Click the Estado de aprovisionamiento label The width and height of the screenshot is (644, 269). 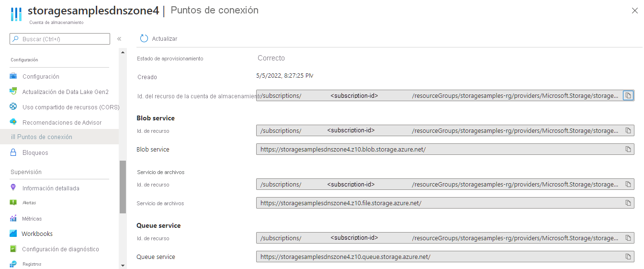click(170, 58)
